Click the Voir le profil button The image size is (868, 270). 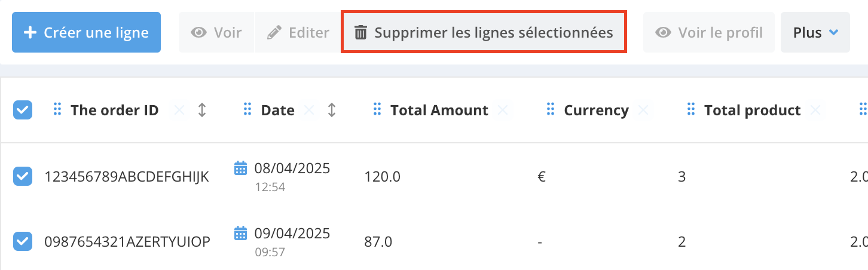(x=709, y=32)
